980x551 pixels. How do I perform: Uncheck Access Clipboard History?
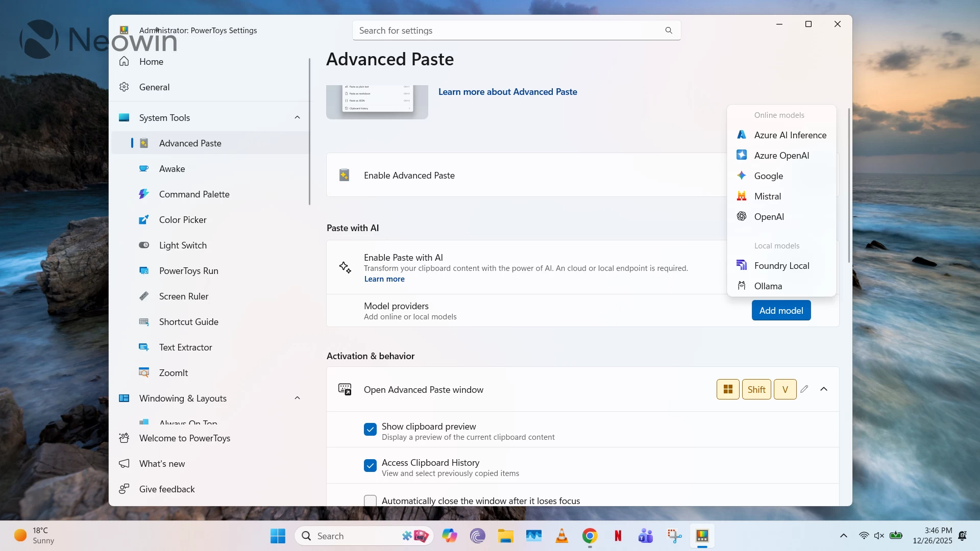point(370,466)
